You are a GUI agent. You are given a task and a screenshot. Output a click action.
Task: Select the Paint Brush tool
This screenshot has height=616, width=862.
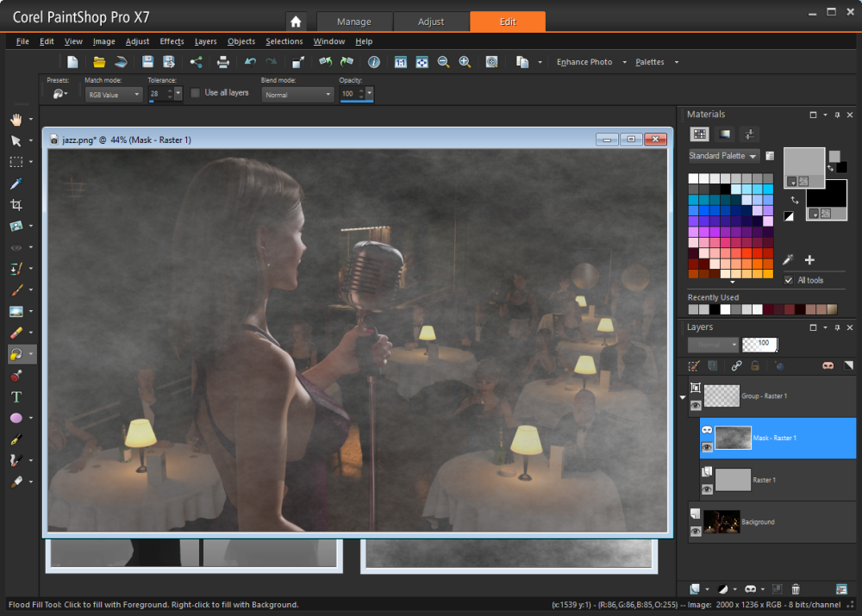[x=16, y=289]
